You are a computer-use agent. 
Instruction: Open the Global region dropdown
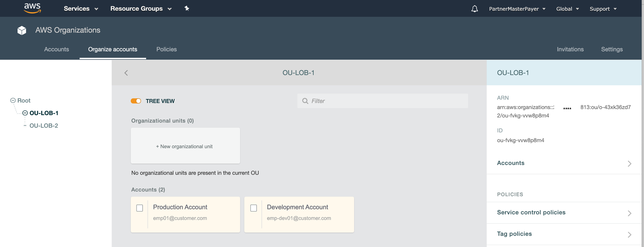click(567, 9)
